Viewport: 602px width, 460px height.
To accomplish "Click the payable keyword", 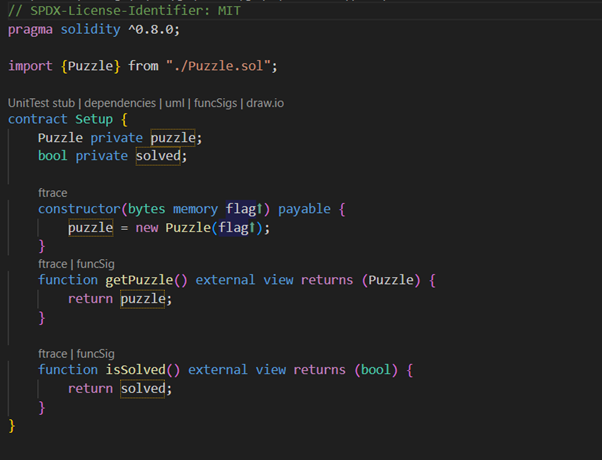I will point(304,209).
